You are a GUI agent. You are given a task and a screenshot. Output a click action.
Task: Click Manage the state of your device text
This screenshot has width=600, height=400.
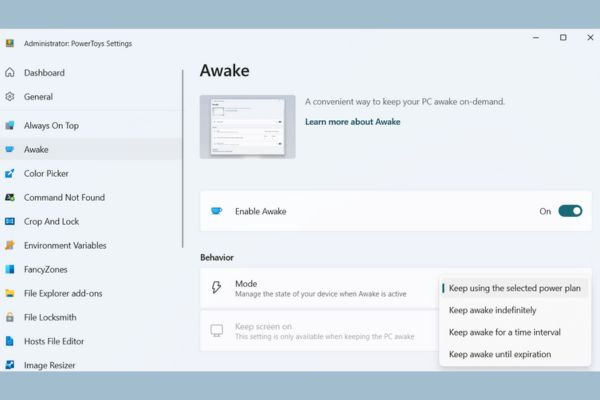pyautogui.click(x=321, y=294)
